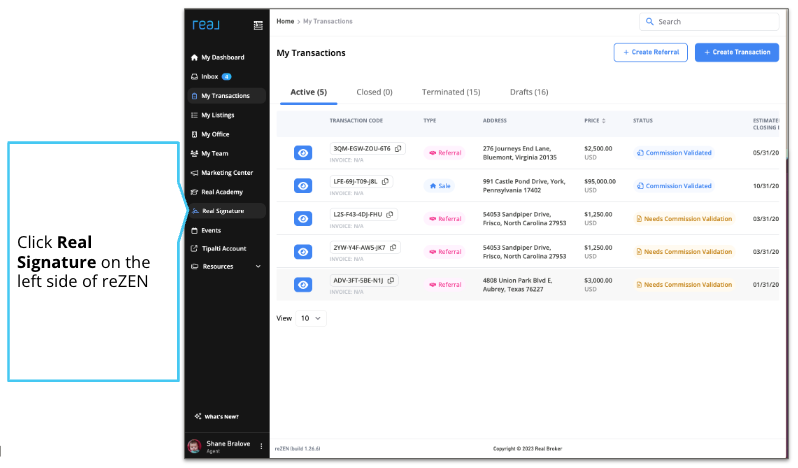Open My Team in the sidebar
The width and height of the screenshot is (798, 468).
coord(214,154)
